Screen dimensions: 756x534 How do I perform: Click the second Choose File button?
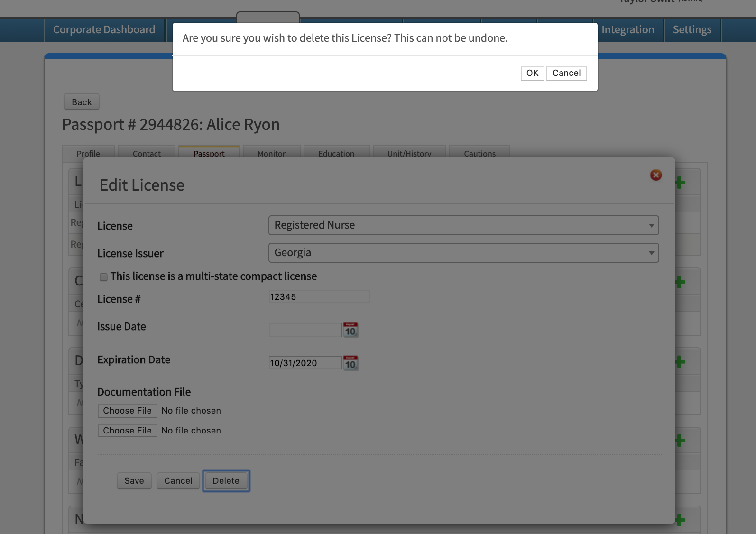[x=127, y=431]
